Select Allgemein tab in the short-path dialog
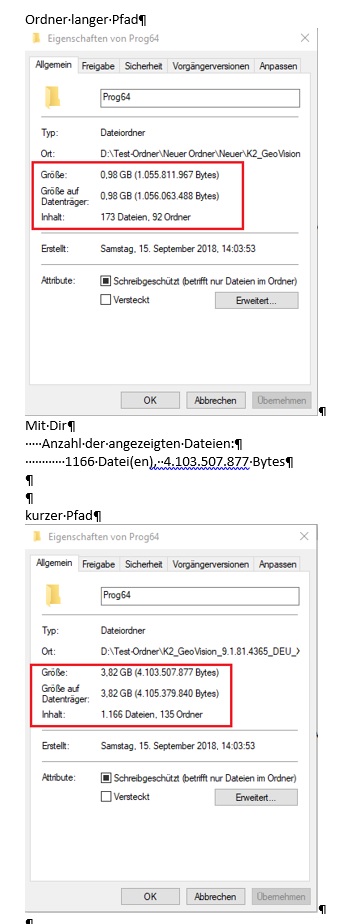362x924 pixels. click(x=54, y=563)
